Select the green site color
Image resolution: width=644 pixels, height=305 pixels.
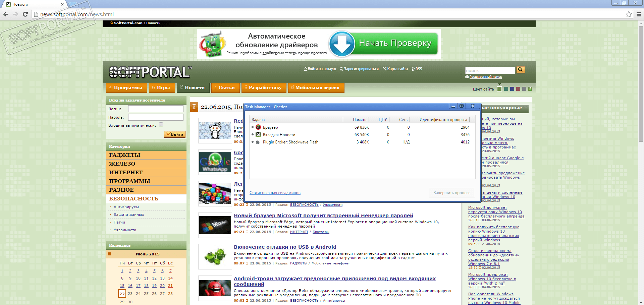pos(499,89)
